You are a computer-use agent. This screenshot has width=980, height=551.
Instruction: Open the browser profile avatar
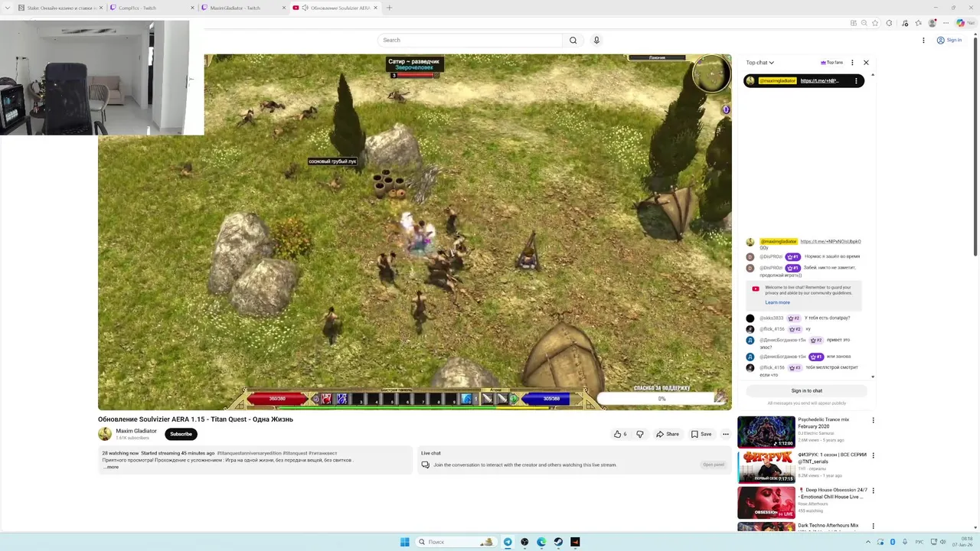point(933,23)
